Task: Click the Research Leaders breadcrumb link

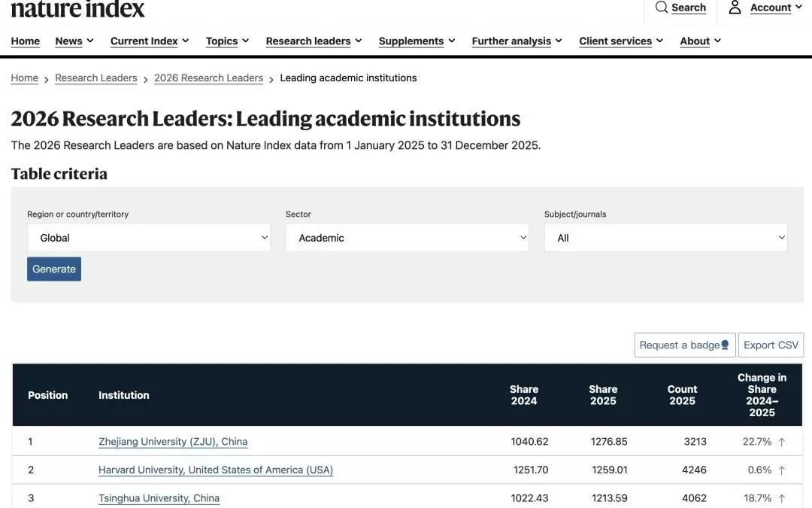Action: (95, 78)
